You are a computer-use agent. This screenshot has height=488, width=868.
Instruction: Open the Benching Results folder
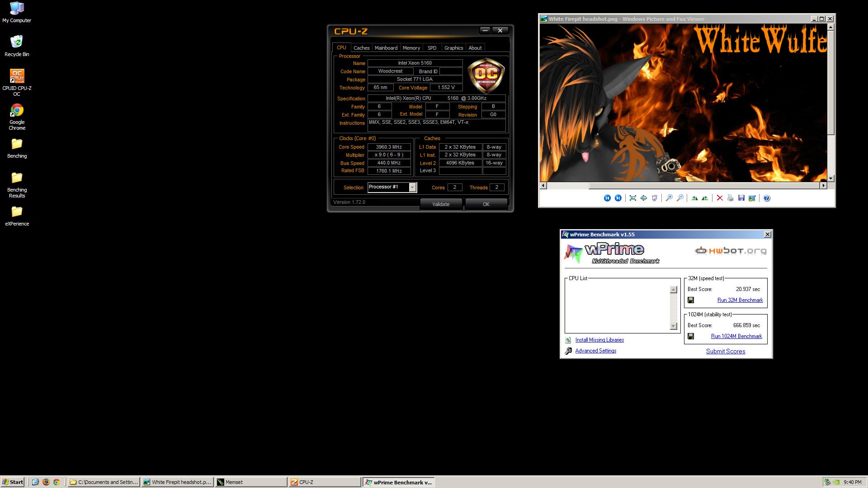tap(17, 185)
